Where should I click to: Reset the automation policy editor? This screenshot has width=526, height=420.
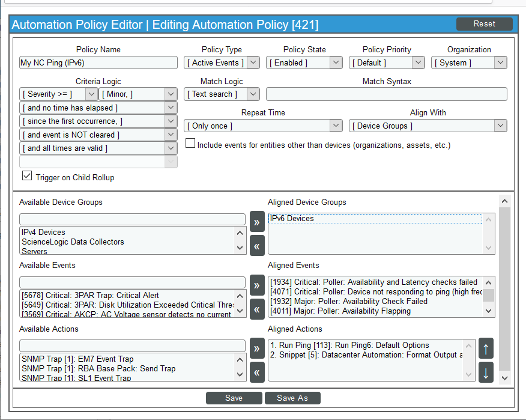484,24
